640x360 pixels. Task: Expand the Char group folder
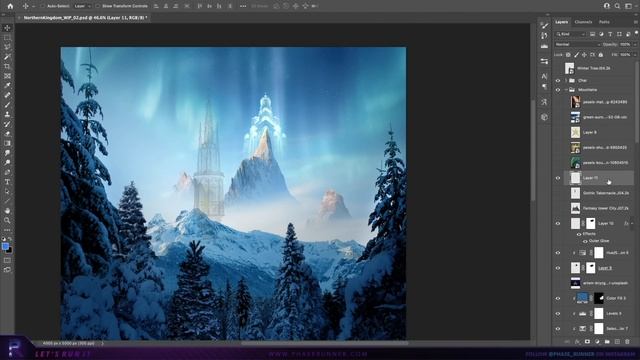coord(566,80)
